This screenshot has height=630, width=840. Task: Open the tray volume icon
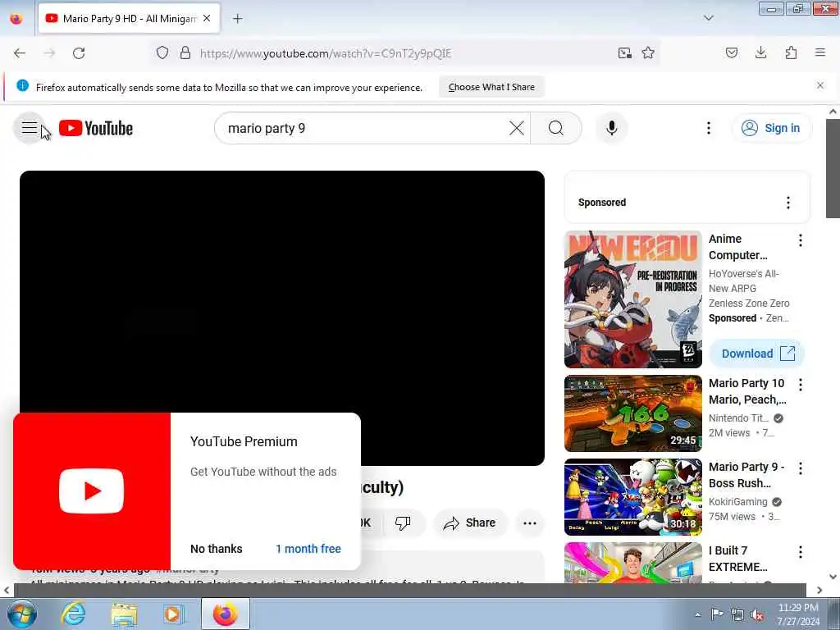[757, 614]
